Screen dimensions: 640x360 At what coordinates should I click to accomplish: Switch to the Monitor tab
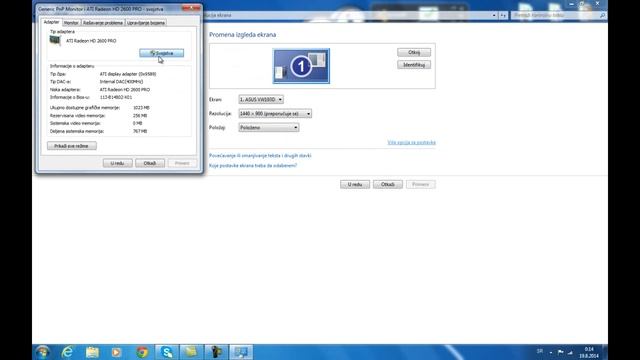71,23
